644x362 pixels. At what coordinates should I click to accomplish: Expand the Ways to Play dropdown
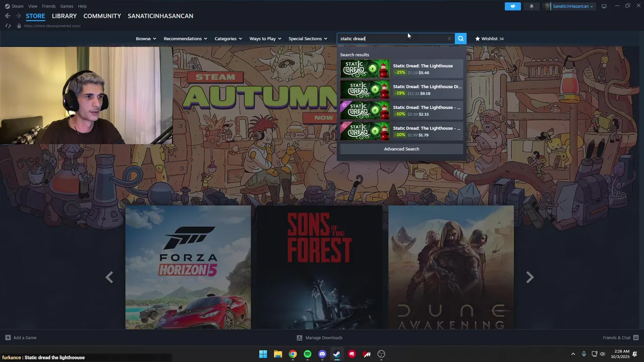(x=265, y=39)
